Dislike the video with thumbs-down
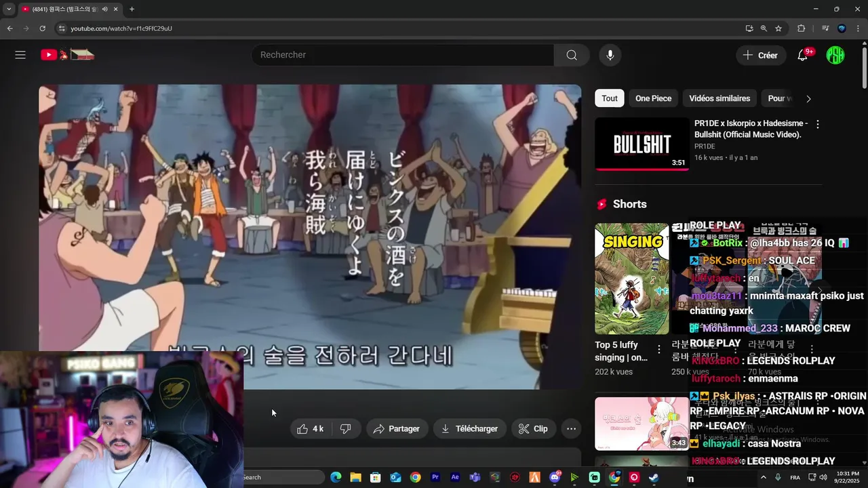Viewport: 868px width, 488px height. point(346,428)
